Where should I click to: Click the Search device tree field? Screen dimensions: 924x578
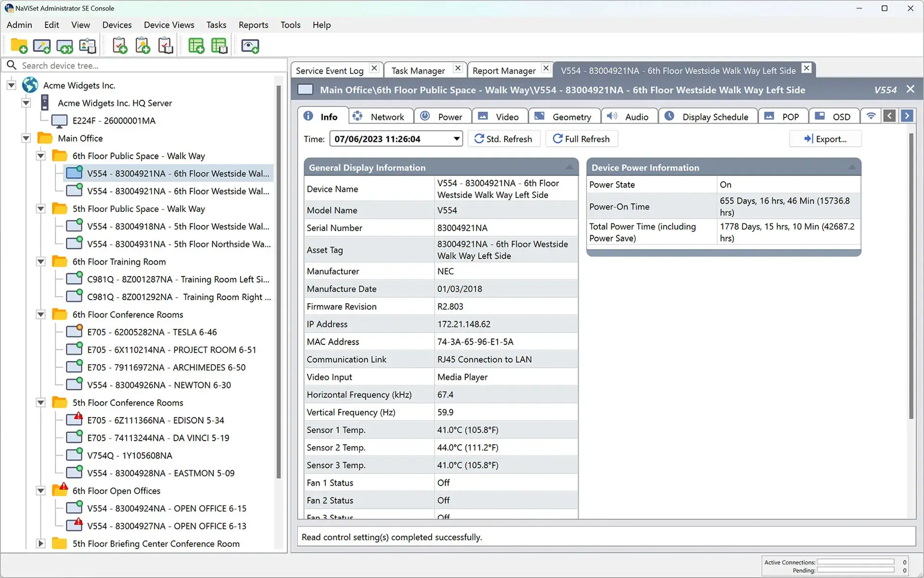coord(144,66)
